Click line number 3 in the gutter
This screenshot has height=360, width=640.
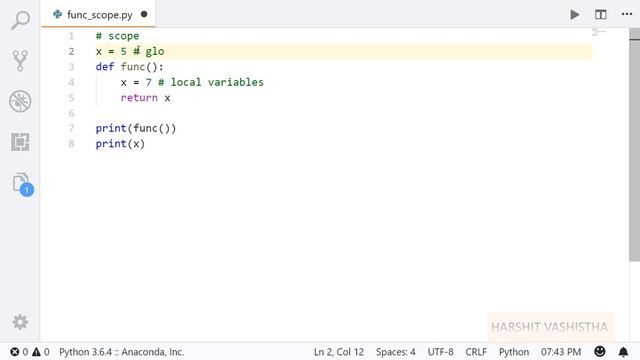pos(71,67)
